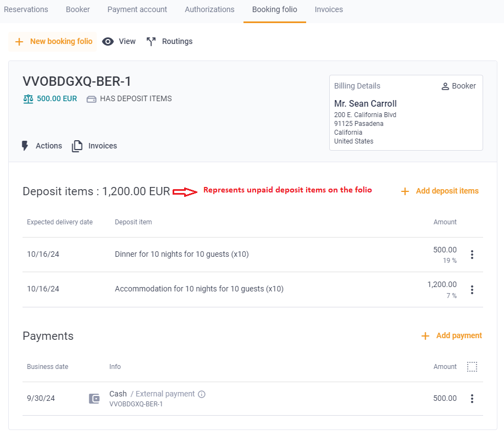This screenshot has height=441, width=504.
Task: Open the Payment account tab
Action: tap(137, 9)
